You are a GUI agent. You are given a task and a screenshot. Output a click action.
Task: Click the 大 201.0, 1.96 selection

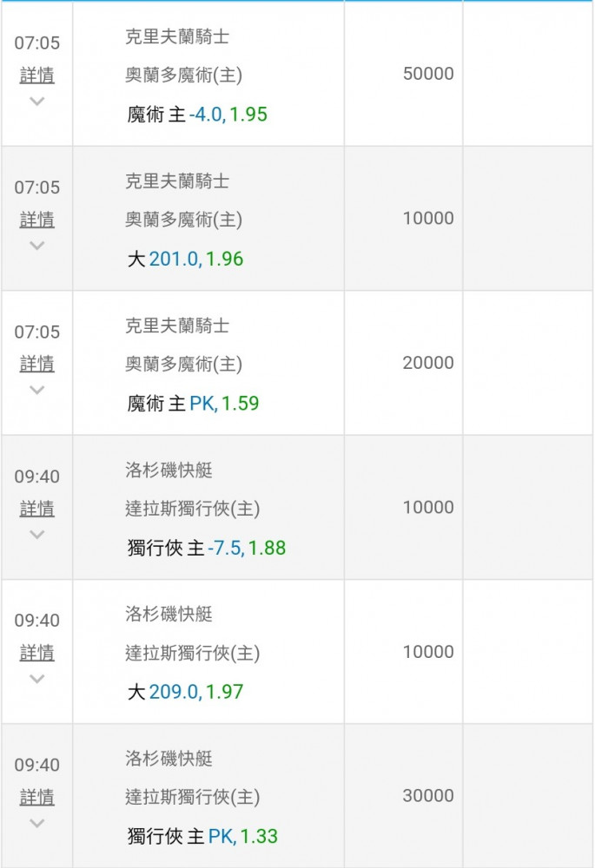pyautogui.click(x=185, y=259)
